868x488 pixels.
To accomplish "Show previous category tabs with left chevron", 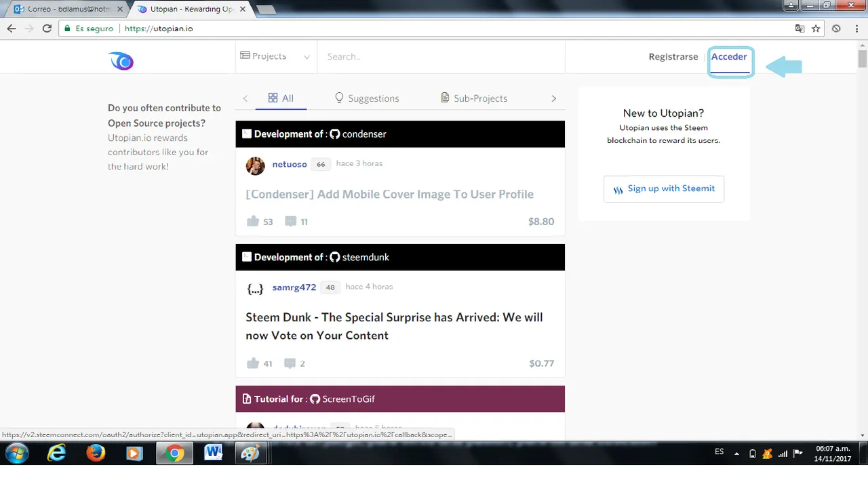I will [245, 98].
